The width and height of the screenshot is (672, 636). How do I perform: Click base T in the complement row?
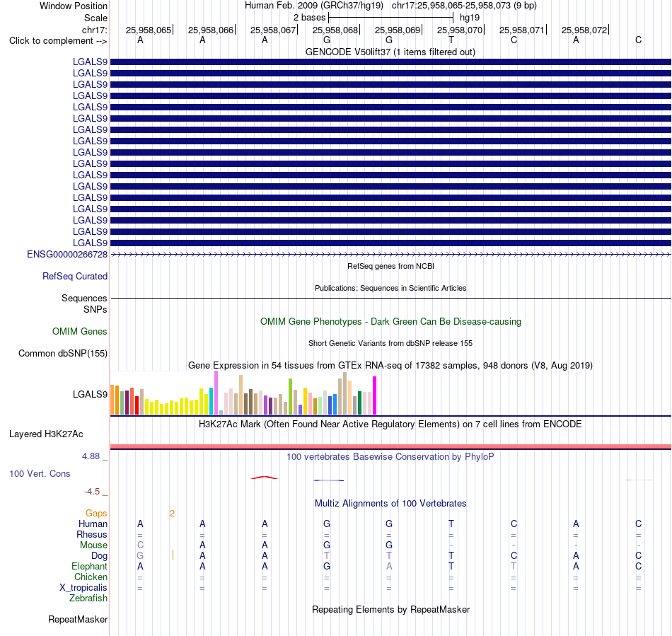(x=451, y=40)
